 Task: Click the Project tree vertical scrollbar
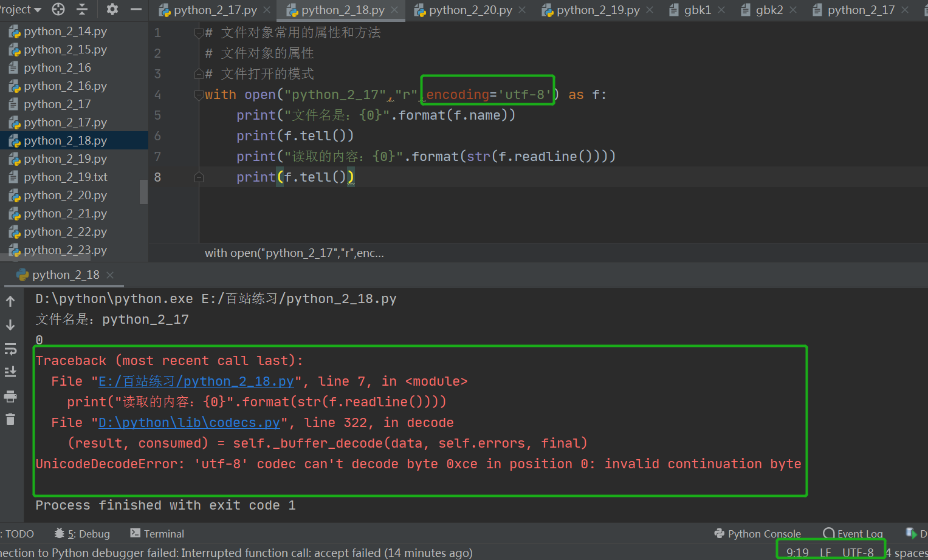click(144, 192)
